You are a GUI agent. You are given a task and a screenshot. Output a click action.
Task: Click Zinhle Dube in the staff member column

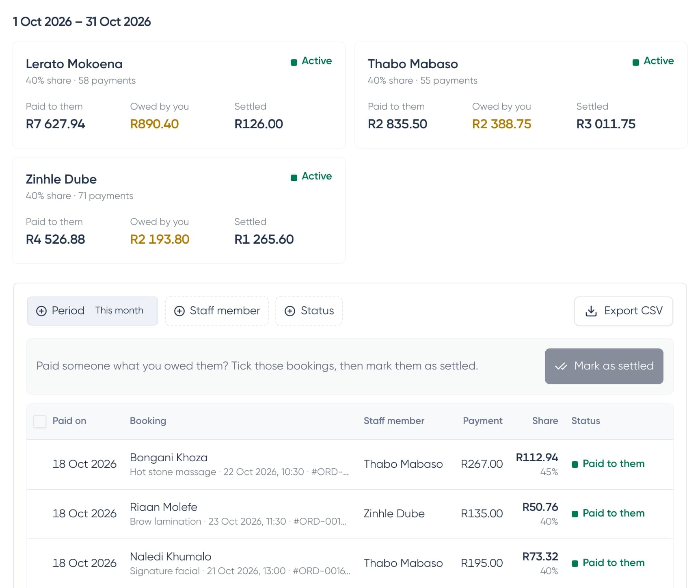pos(394,514)
